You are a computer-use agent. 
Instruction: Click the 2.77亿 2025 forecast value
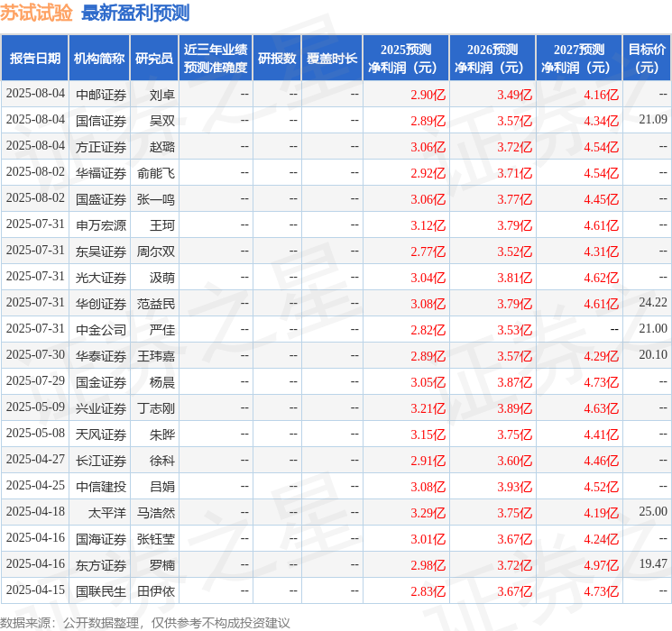tap(428, 251)
